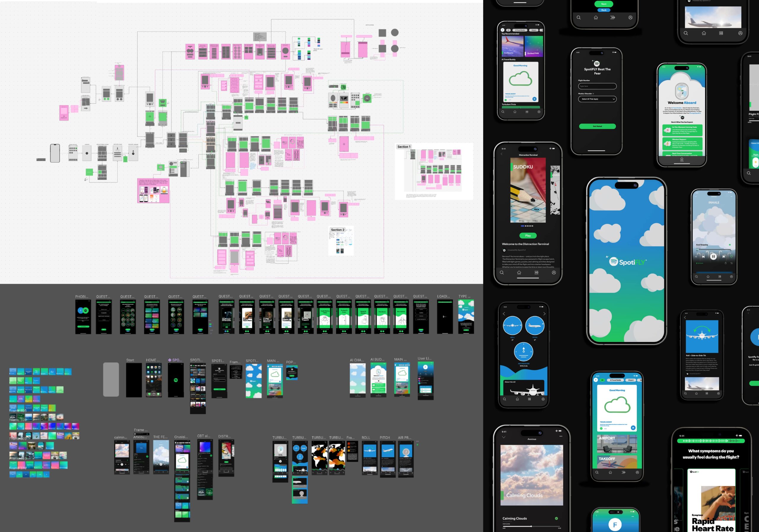
Task: Tap the search icon in the Distraction Terminal phone
Action: (x=502, y=273)
